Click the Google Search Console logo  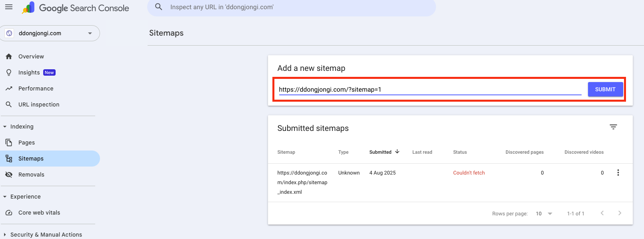coord(76,8)
